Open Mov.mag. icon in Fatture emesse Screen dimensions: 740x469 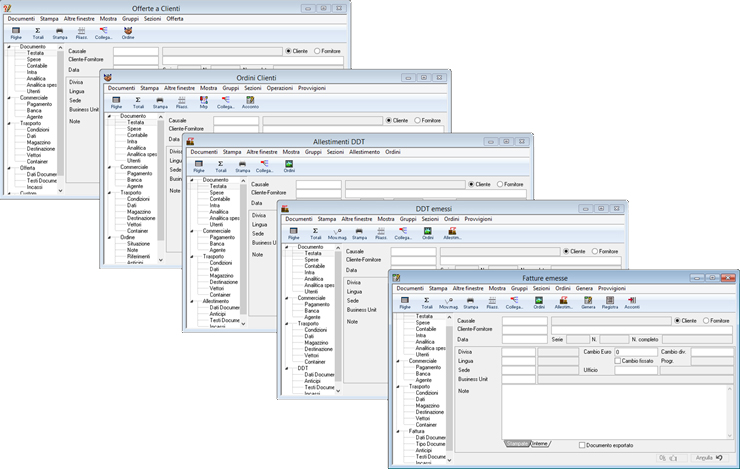point(448,302)
